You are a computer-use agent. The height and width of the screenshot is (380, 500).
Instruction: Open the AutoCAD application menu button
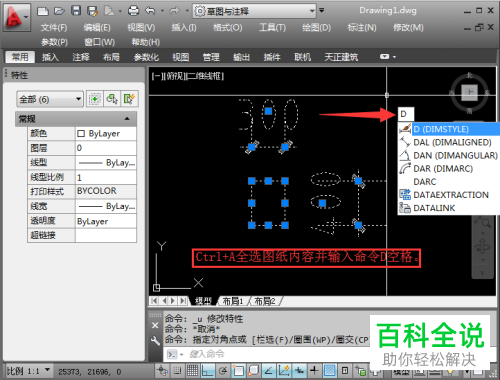pos(16,17)
